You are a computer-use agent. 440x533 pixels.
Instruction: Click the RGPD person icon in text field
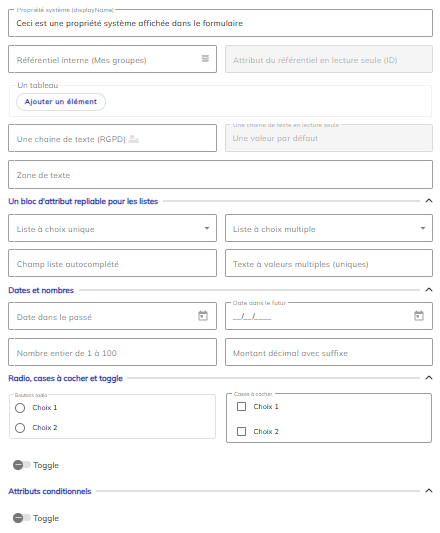point(134,139)
